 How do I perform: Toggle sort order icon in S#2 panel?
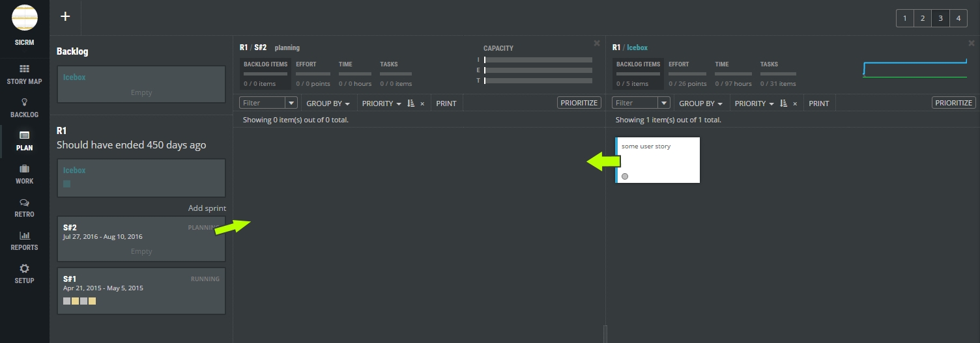(x=411, y=103)
